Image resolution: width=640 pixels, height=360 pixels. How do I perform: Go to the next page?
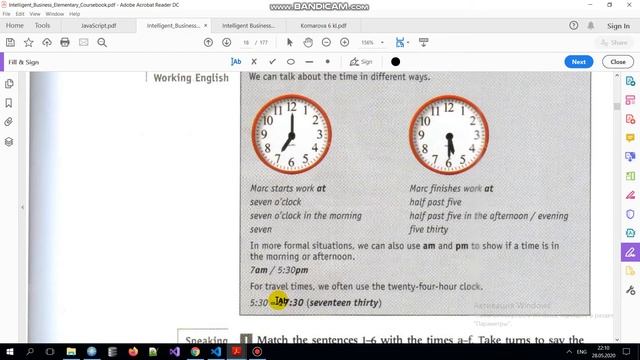point(227,42)
